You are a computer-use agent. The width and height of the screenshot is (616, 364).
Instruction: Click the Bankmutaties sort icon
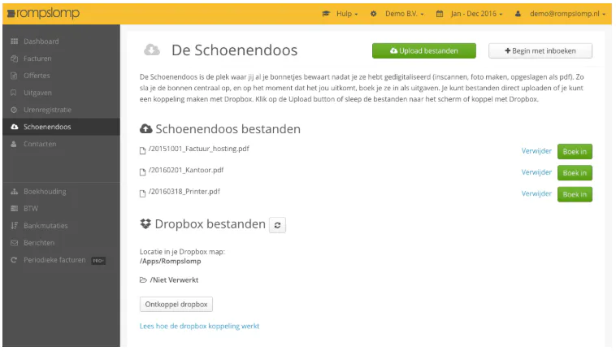click(14, 226)
